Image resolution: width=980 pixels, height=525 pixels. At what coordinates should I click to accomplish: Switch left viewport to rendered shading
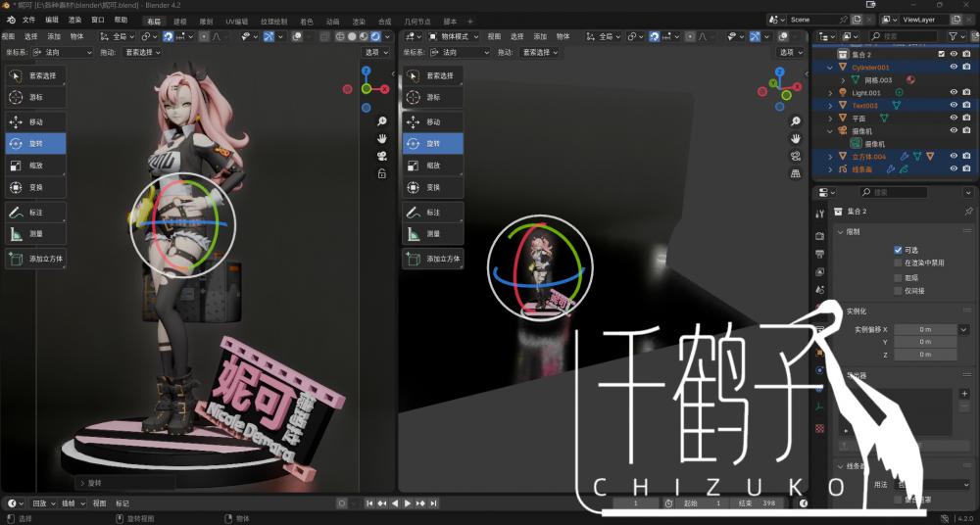click(375, 37)
